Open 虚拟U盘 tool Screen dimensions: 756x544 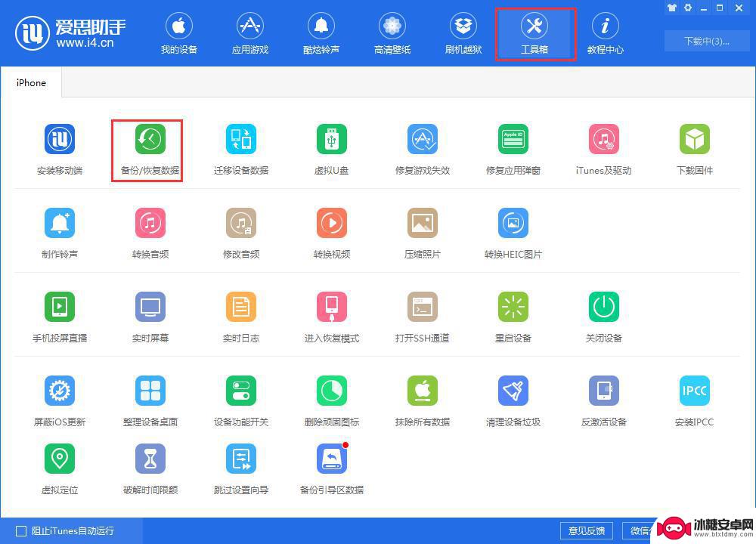331,148
